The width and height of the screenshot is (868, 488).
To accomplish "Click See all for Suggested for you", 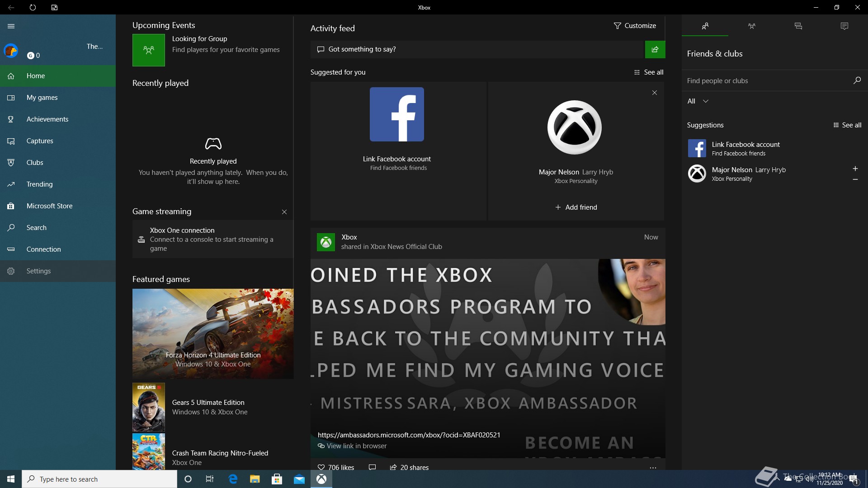I will 649,72.
